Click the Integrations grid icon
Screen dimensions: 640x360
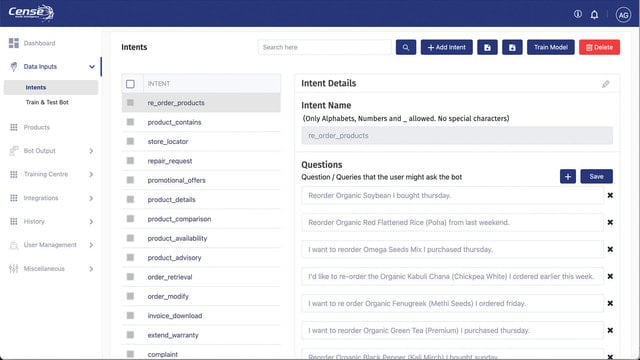tap(13, 198)
